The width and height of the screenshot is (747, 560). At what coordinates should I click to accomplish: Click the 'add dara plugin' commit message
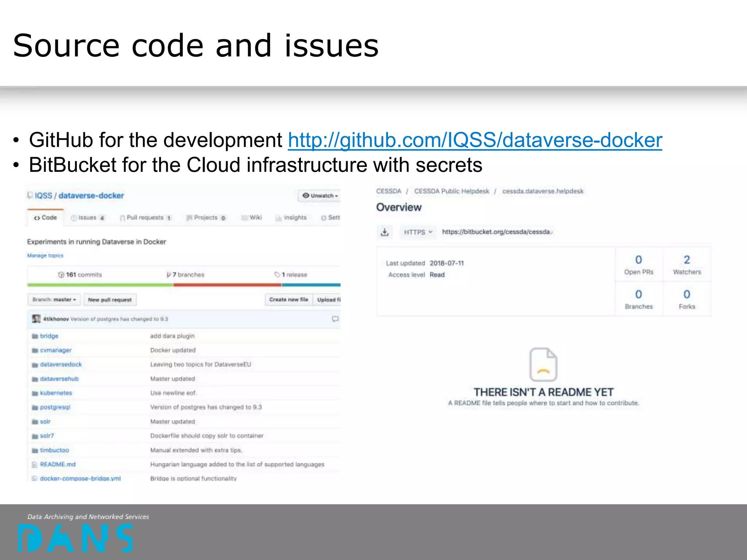172,336
